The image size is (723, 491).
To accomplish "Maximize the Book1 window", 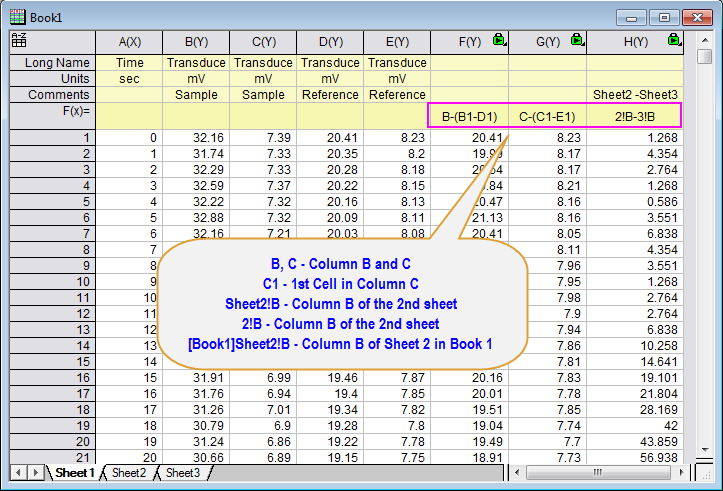I will 662,16.
